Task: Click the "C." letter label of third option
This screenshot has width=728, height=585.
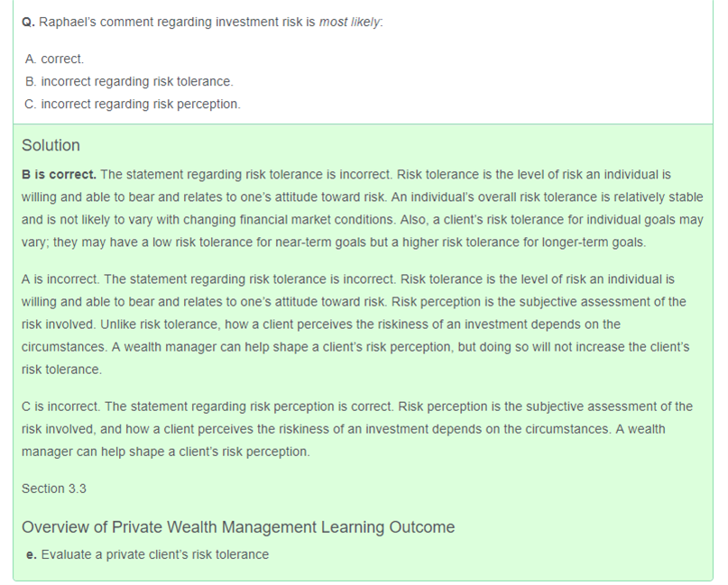Action: tap(32, 104)
